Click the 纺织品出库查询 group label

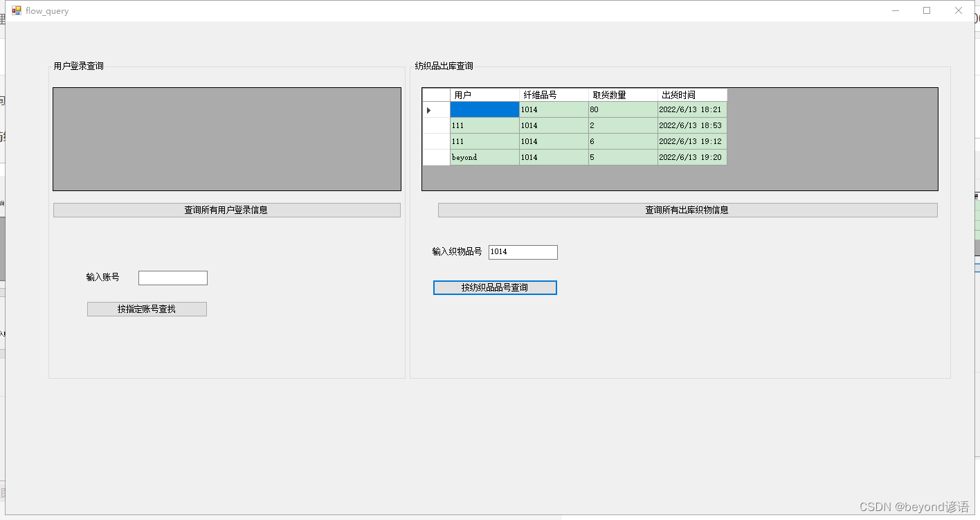coord(444,66)
